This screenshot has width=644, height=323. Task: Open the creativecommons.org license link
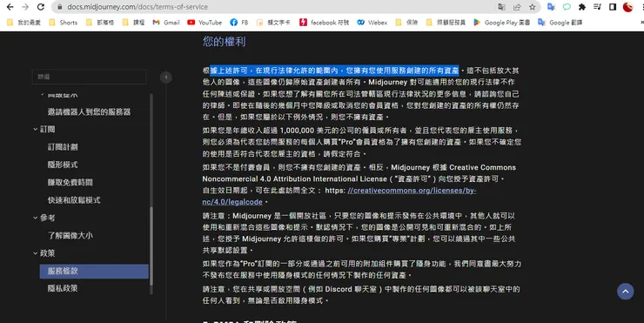pos(412,191)
